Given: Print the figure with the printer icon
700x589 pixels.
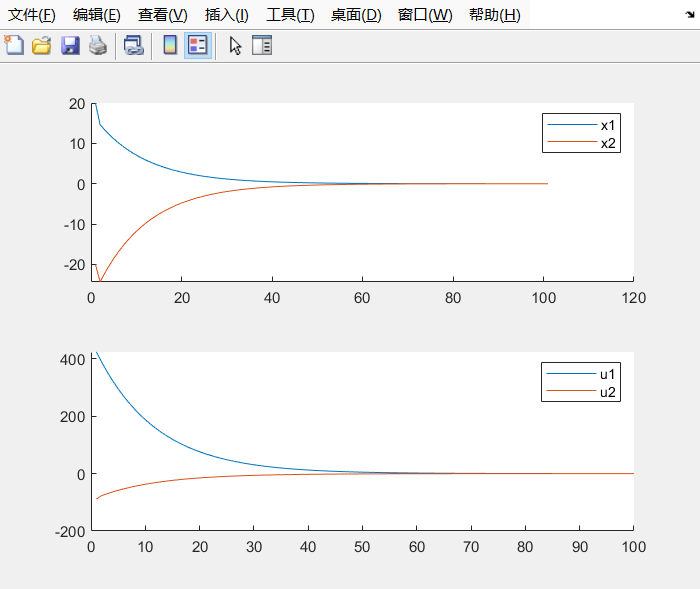Looking at the screenshot, I should pyautogui.click(x=97, y=45).
